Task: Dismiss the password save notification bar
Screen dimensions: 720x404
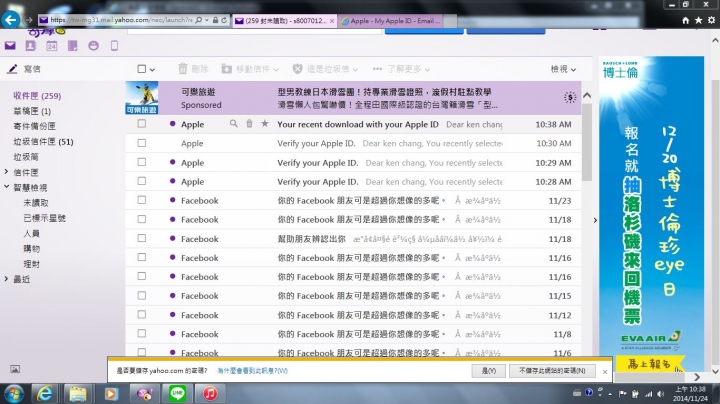Action: point(605,371)
